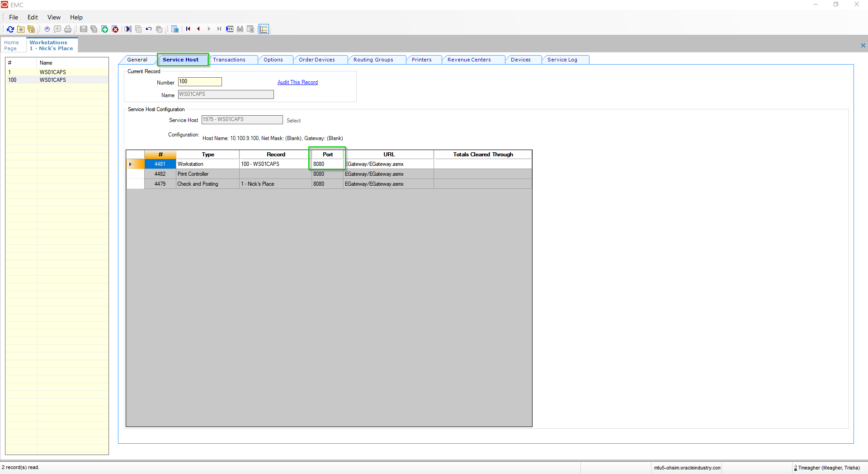
Task: Open Find using the binoculars icon
Action: click(x=241, y=29)
